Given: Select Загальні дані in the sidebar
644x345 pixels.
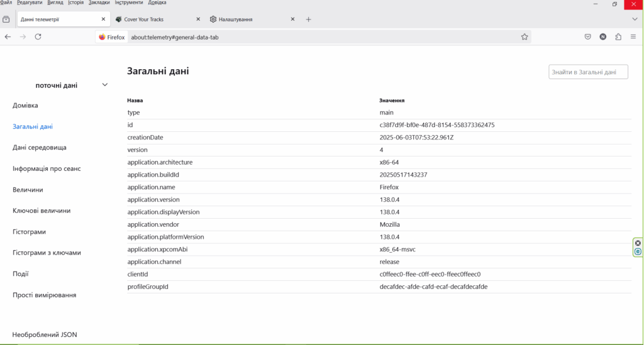Looking at the screenshot, I should pyautogui.click(x=33, y=126).
